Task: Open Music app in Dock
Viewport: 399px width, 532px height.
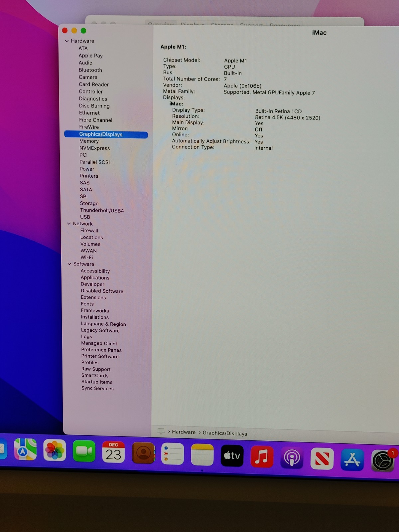Action: 262,456
